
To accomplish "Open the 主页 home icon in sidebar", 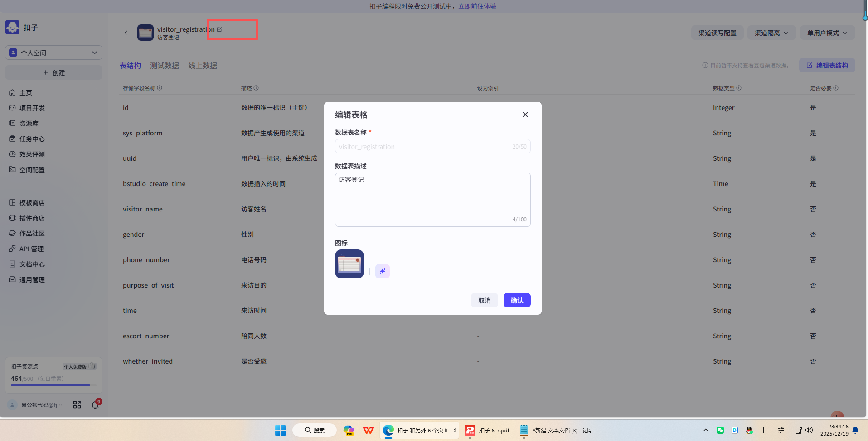I will [x=12, y=92].
